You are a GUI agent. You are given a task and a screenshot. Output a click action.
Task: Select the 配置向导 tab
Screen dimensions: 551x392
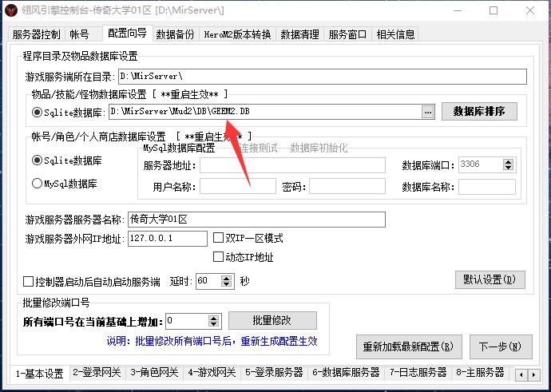pyautogui.click(x=127, y=34)
